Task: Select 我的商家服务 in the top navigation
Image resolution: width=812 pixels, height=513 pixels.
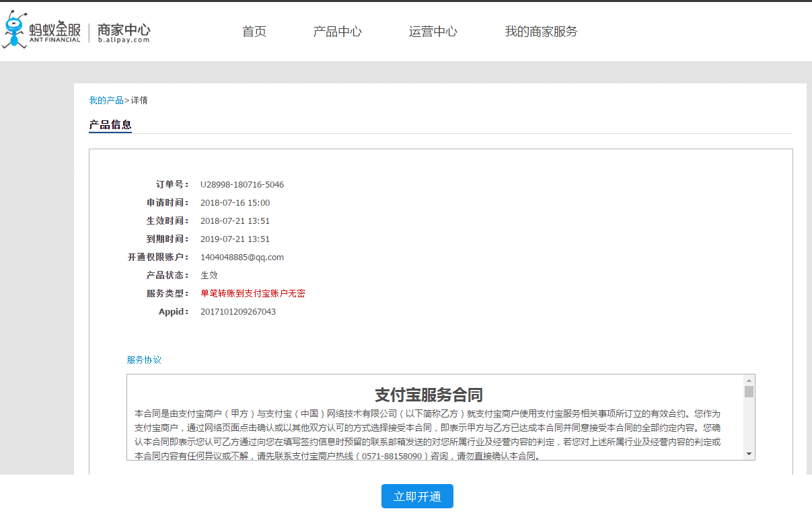Action: 541,32
